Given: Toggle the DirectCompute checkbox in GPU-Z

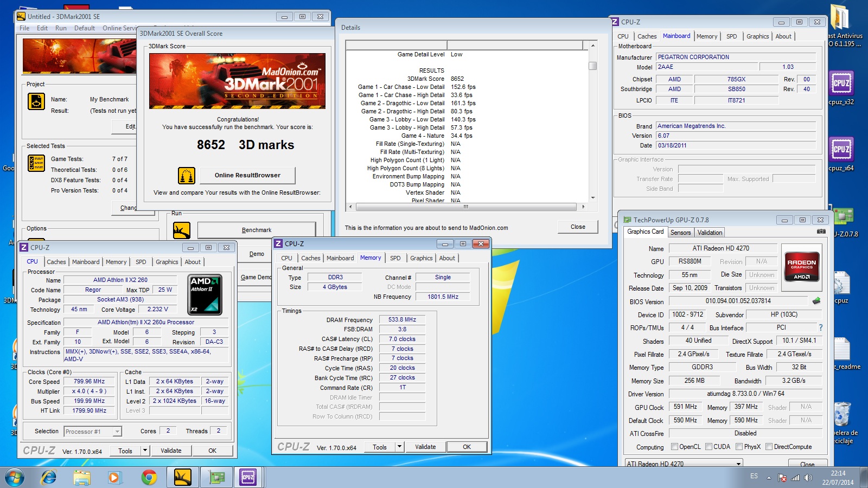Looking at the screenshot, I should click(x=769, y=447).
